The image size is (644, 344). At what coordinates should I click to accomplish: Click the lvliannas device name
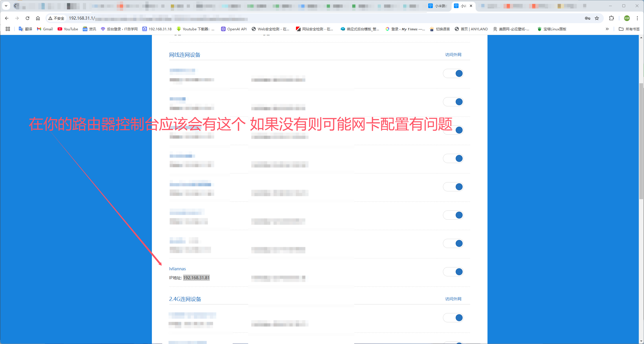177,269
